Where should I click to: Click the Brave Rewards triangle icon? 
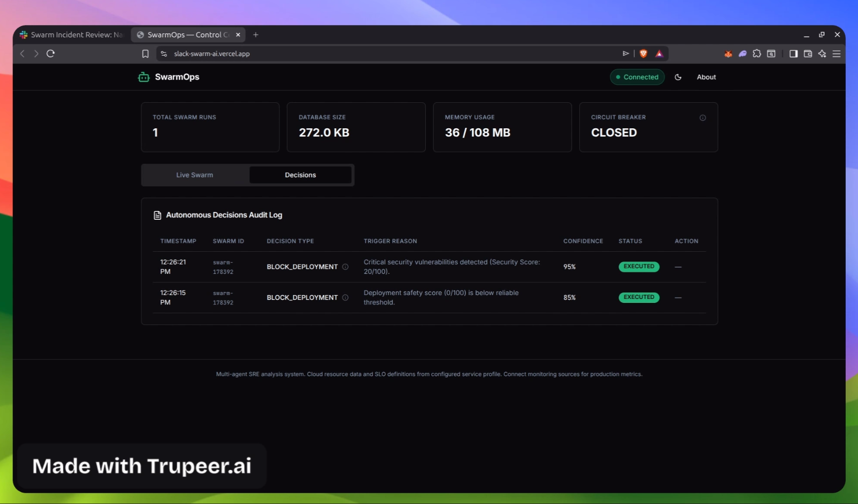tap(659, 54)
